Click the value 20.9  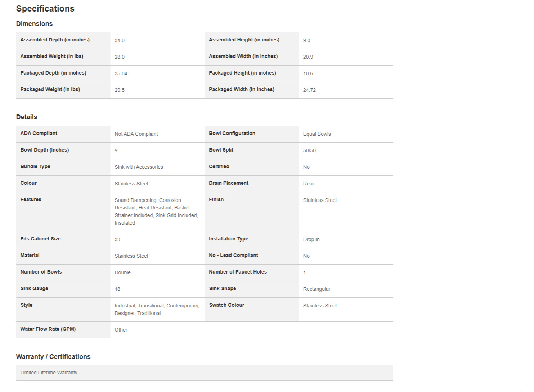coord(308,57)
